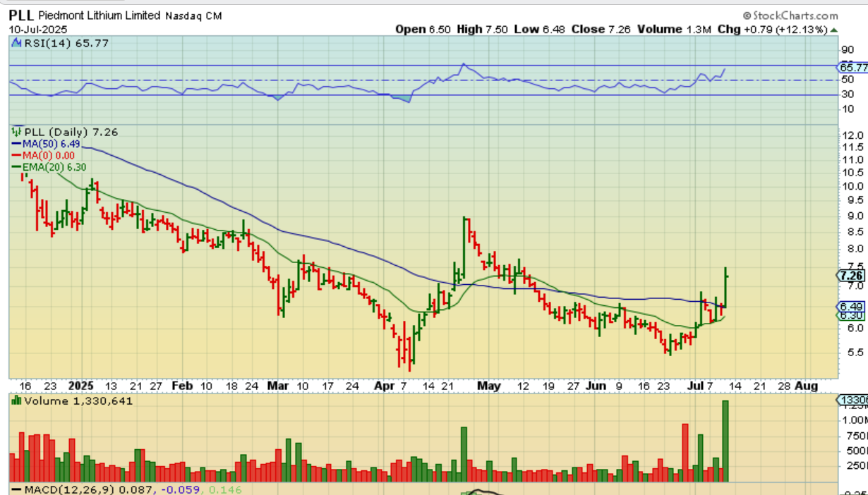The height and width of the screenshot is (495, 868).
Task: Click the EMA(20) 6.30 legend text
Action: coord(55,167)
